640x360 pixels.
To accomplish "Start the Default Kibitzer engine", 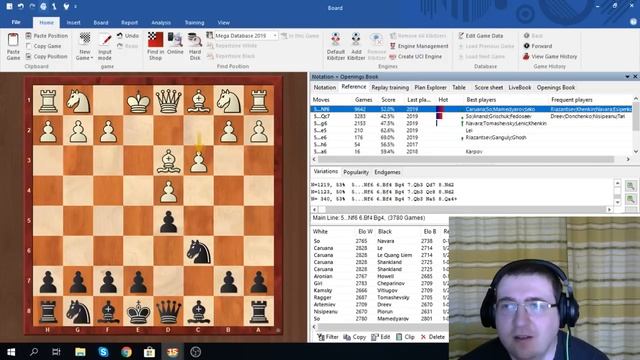I will pyautogui.click(x=336, y=47).
